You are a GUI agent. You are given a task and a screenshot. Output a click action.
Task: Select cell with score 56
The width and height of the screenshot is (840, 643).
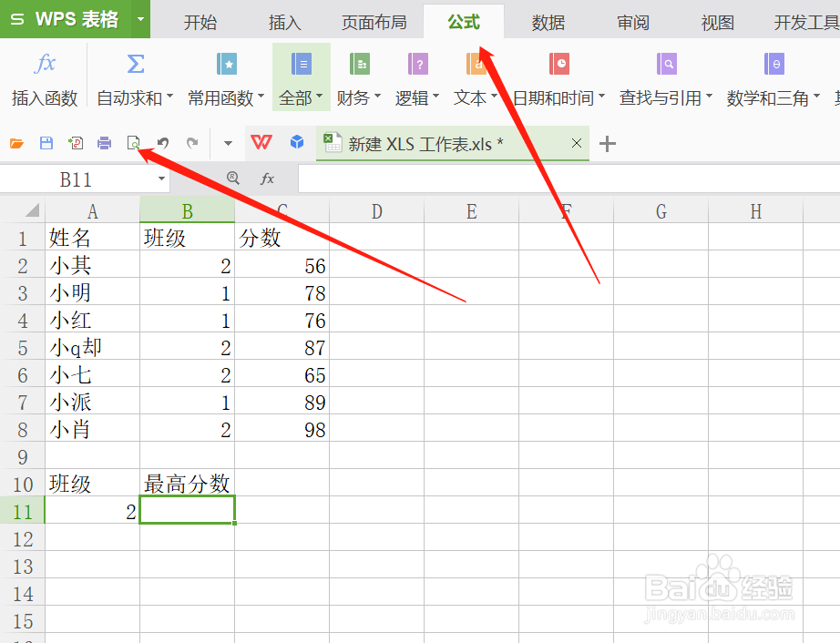tap(282, 265)
